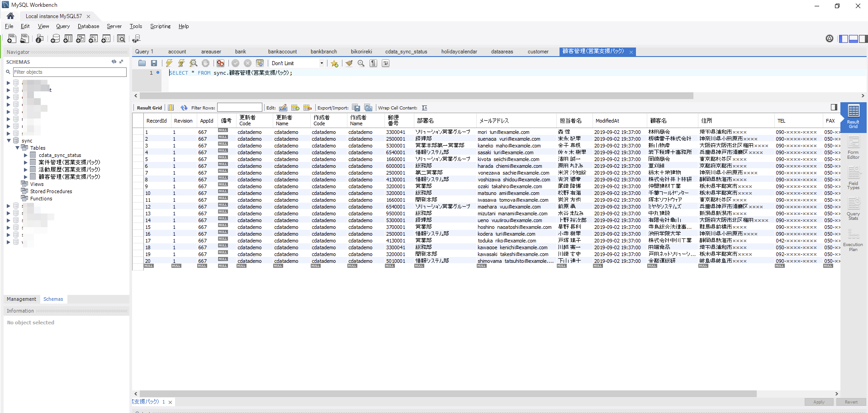Beautify the SQL query broom icon
868x413 pixels.
coord(349,63)
